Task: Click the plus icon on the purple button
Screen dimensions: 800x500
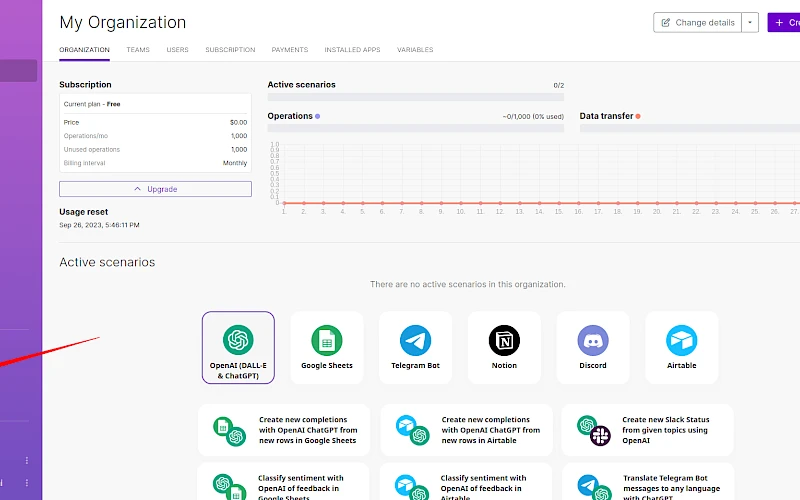Action: (x=779, y=22)
